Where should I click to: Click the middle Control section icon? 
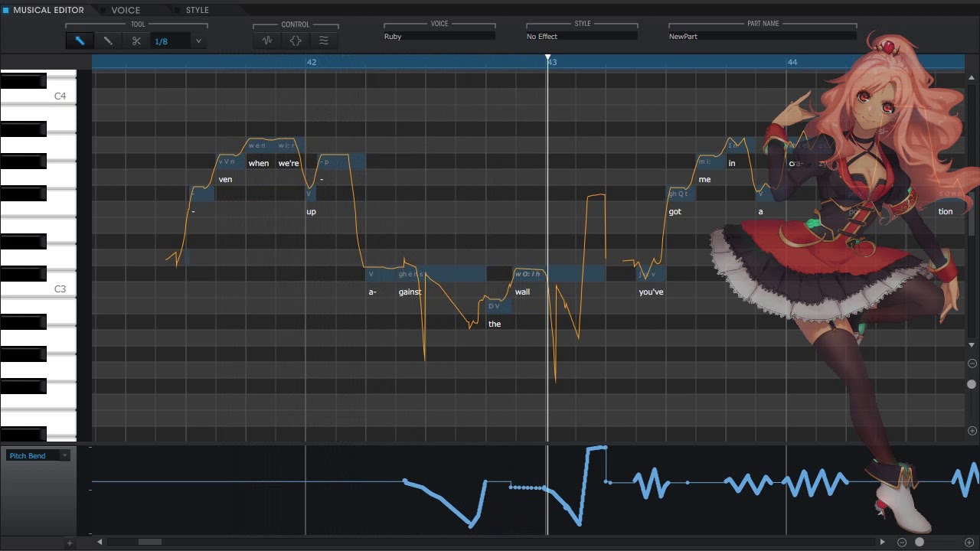pos(296,41)
